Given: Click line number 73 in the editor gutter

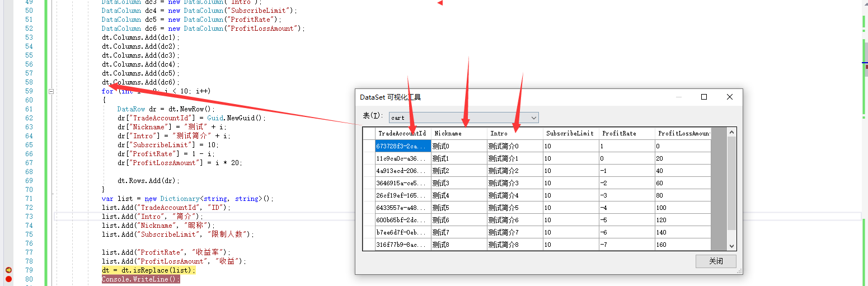Looking at the screenshot, I should pos(29,216).
